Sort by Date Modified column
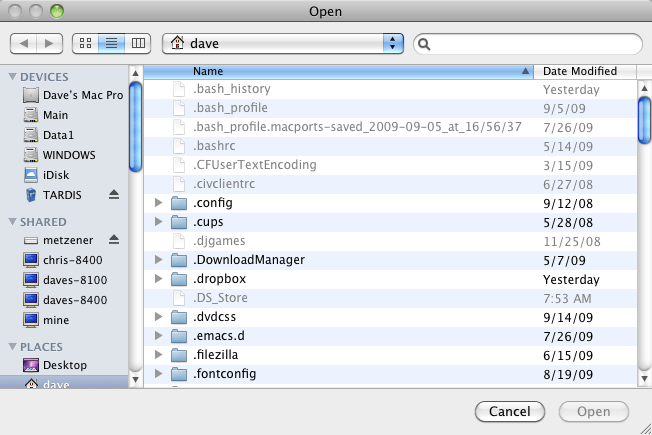The image size is (652, 435). [580, 71]
